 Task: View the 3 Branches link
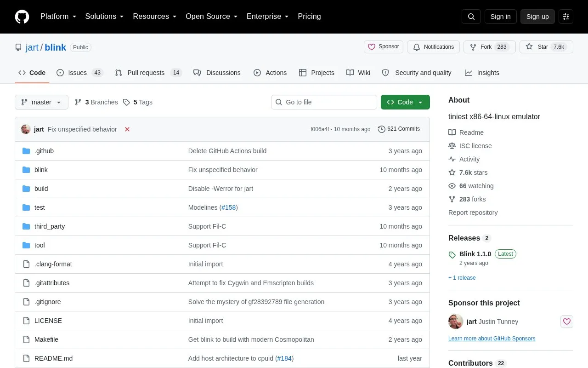(96, 102)
